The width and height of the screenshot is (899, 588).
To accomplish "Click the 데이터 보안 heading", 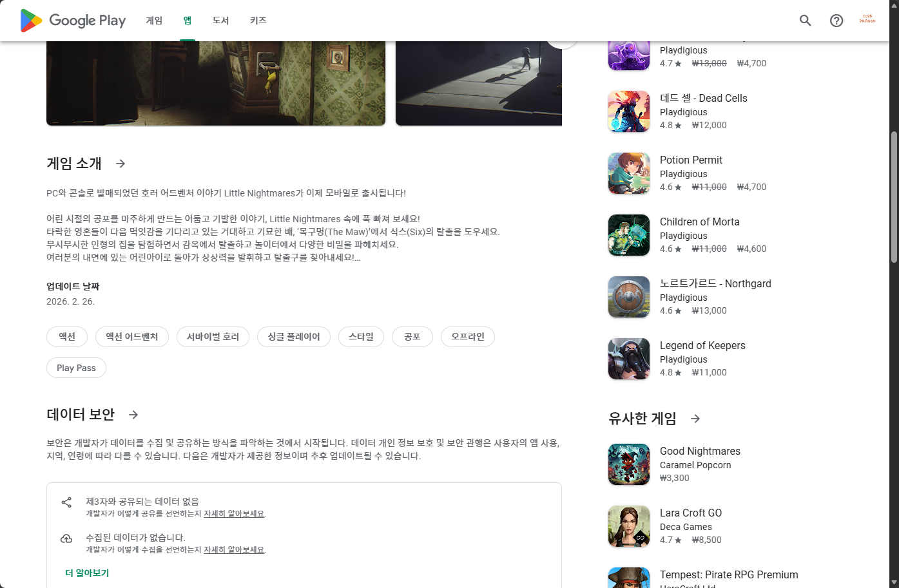I will [x=81, y=415].
